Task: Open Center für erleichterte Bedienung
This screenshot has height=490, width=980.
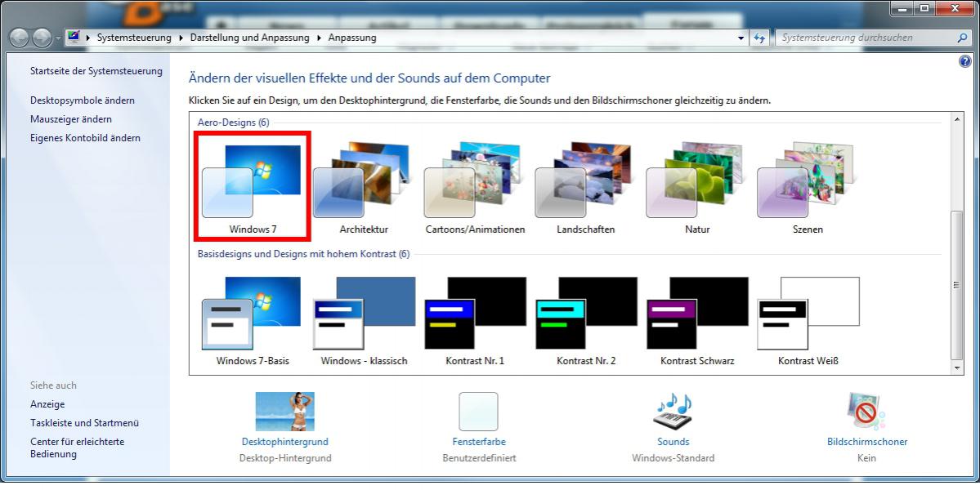Action: click(x=78, y=448)
